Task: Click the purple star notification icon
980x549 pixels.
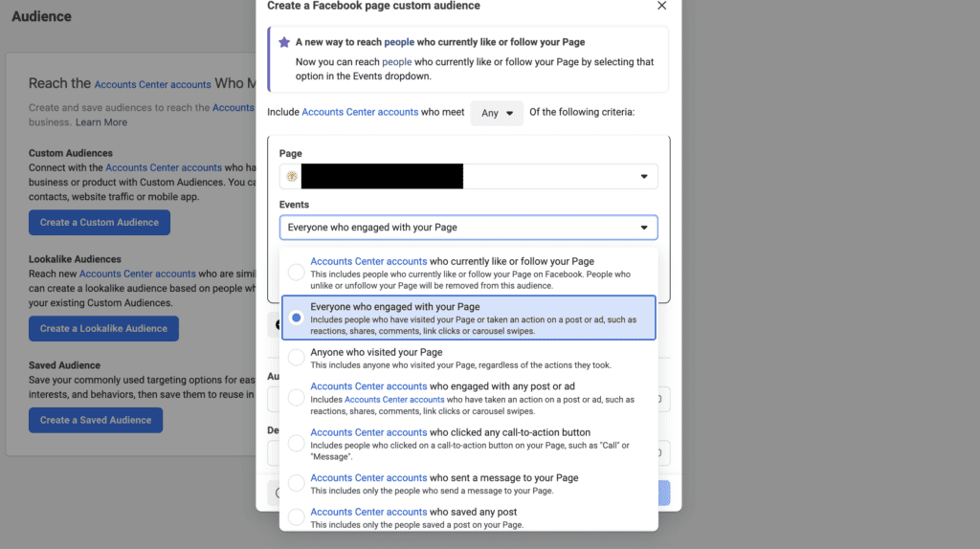Action: (284, 42)
